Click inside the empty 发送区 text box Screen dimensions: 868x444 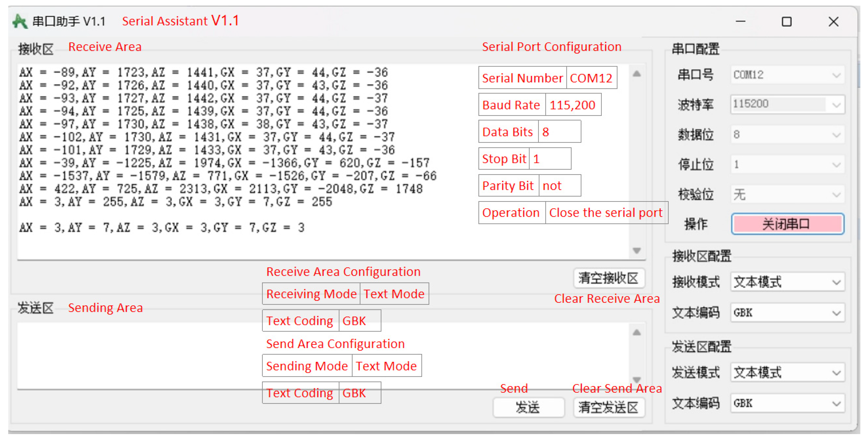tap(323, 356)
